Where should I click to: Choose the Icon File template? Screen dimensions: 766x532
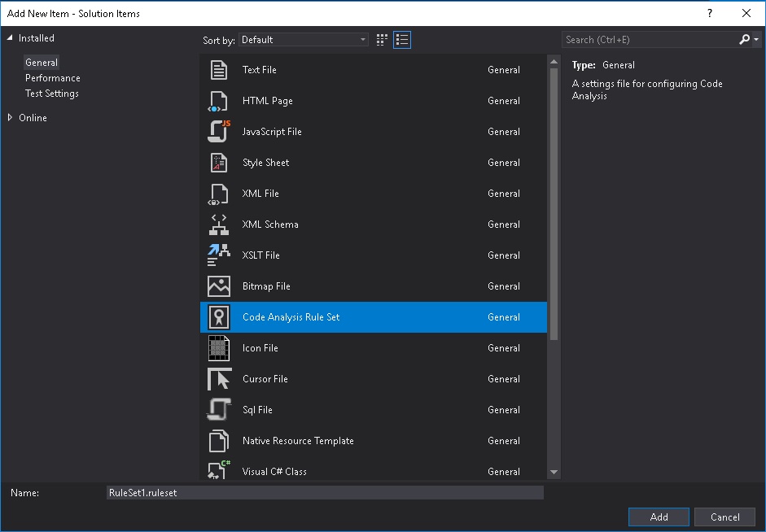tap(260, 348)
